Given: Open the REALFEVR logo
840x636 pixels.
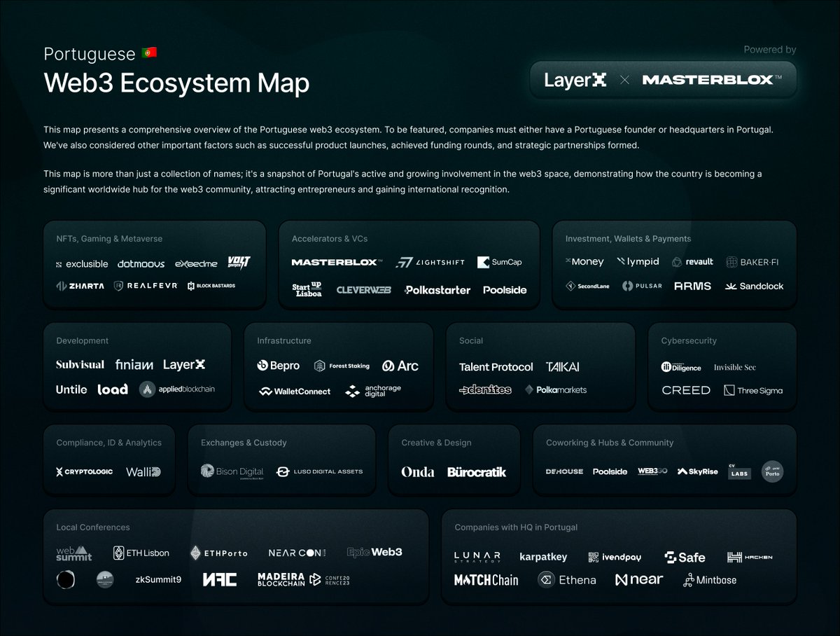Looking at the screenshot, I should tap(146, 286).
